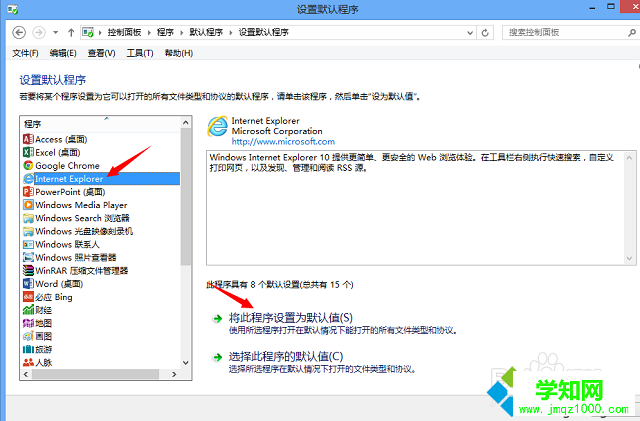Click the green arrow beside 选择此程序的默认值

tap(218, 357)
